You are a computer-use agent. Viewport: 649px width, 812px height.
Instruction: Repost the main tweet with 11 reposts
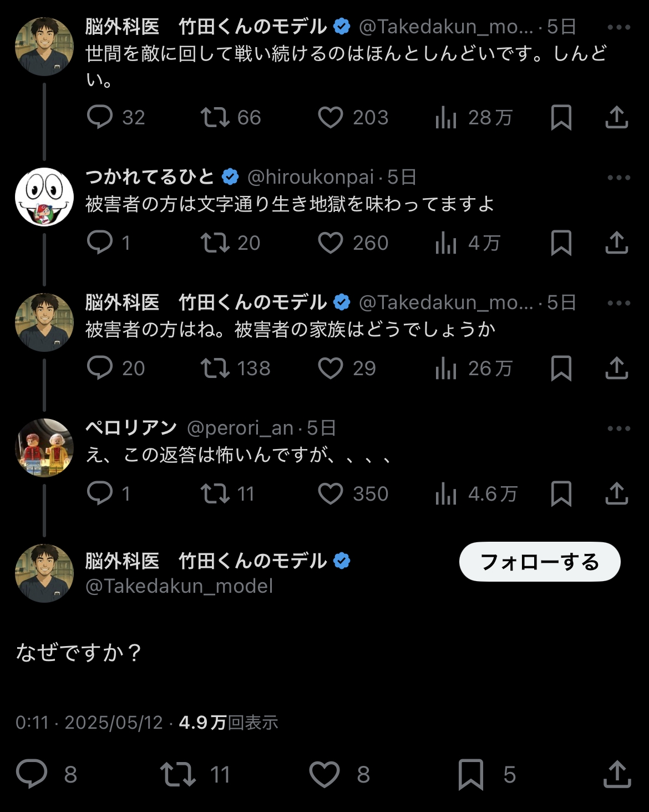[x=178, y=774]
